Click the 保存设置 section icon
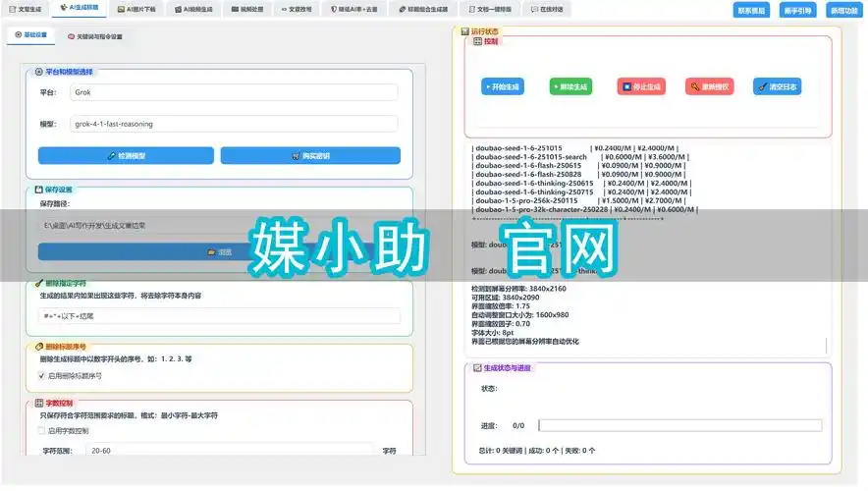The height and width of the screenshot is (491, 868). point(38,190)
